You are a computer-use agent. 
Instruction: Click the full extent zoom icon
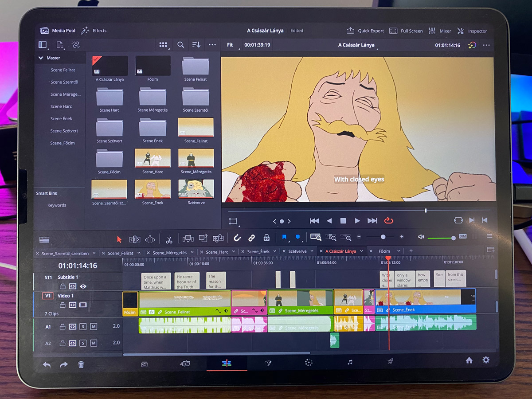pyautogui.click(x=316, y=237)
